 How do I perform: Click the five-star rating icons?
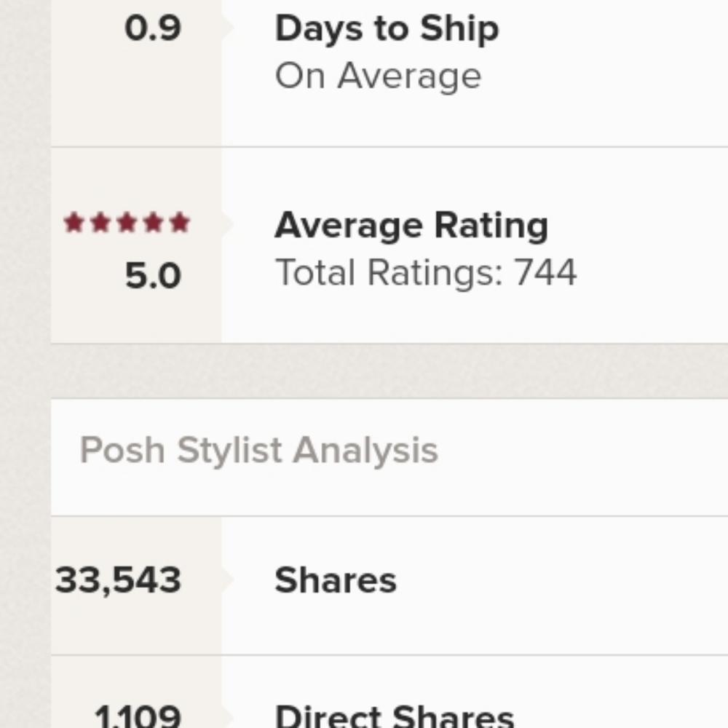pyautogui.click(x=127, y=222)
